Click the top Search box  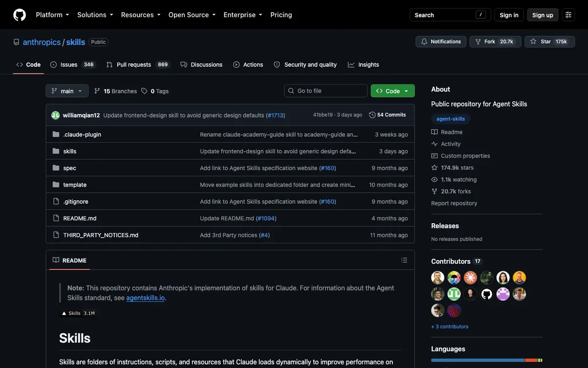click(450, 15)
